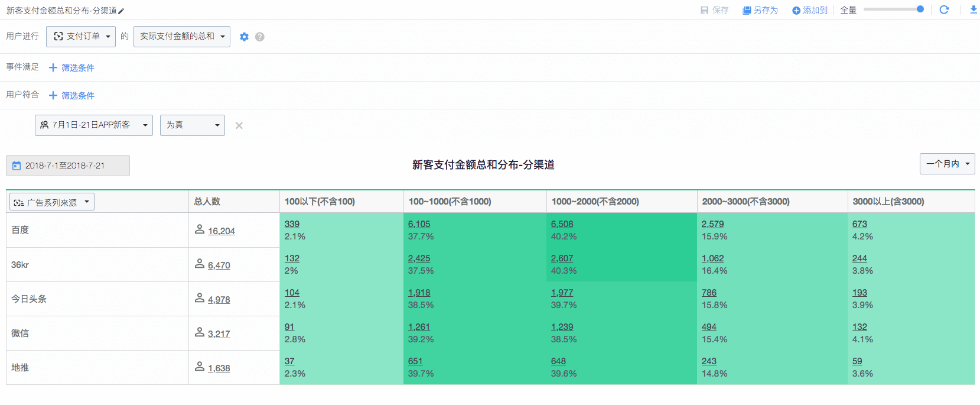Image resolution: width=980 pixels, height=405 pixels.
Task: Open the 一个月内 period dropdown
Action: pos(948,164)
